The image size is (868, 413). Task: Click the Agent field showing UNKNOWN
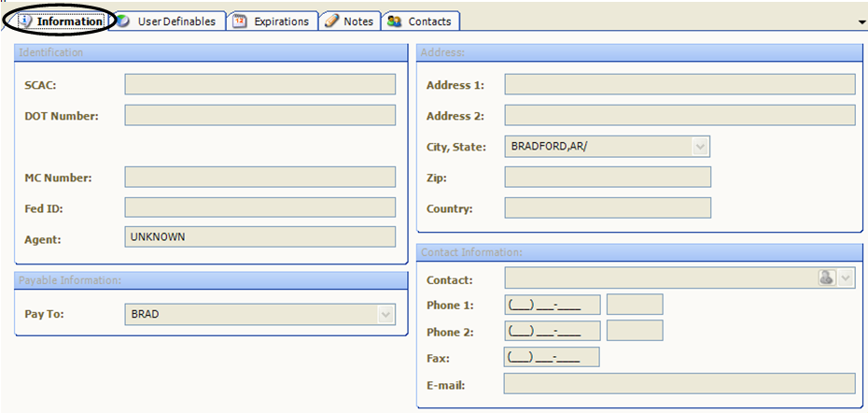coord(260,236)
